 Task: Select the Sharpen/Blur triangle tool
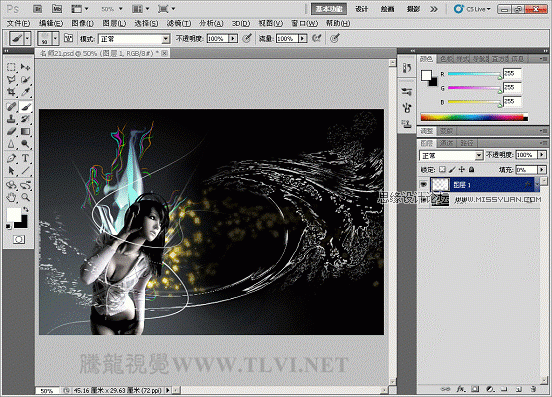click(11, 144)
